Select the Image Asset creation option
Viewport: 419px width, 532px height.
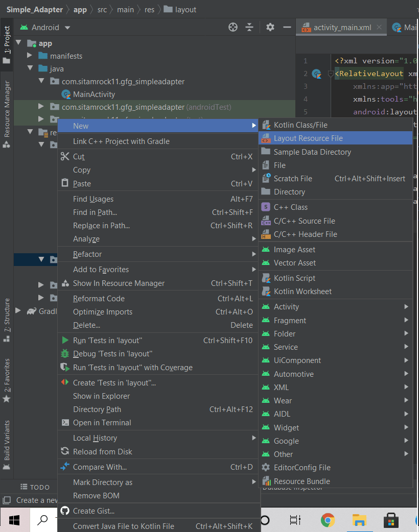pyautogui.click(x=289, y=249)
